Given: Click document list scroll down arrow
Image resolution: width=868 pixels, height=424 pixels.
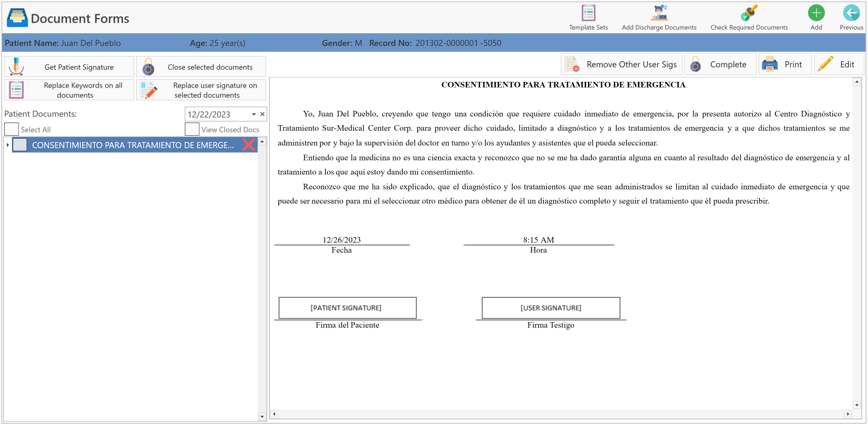Looking at the screenshot, I should pos(262,417).
